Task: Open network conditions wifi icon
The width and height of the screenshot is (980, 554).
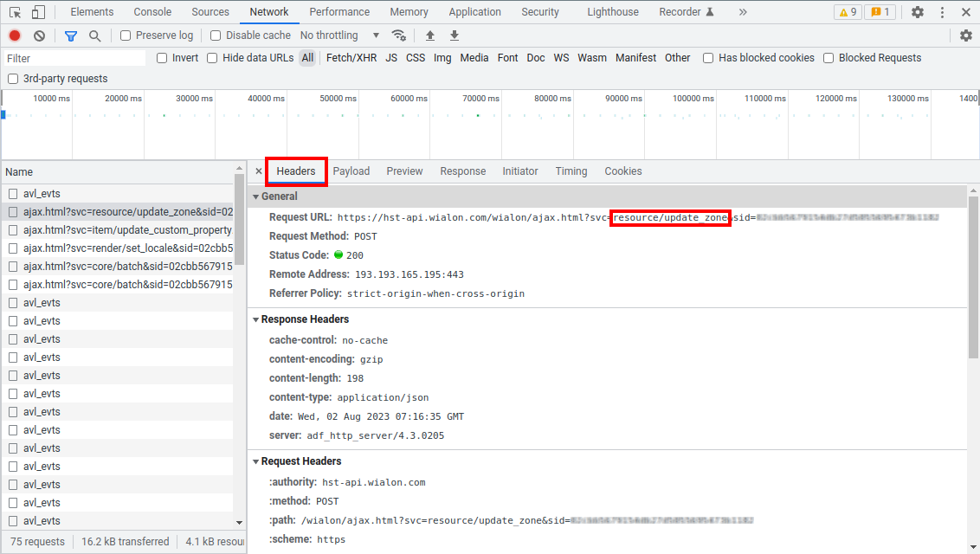Action: click(x=398, y=35)
